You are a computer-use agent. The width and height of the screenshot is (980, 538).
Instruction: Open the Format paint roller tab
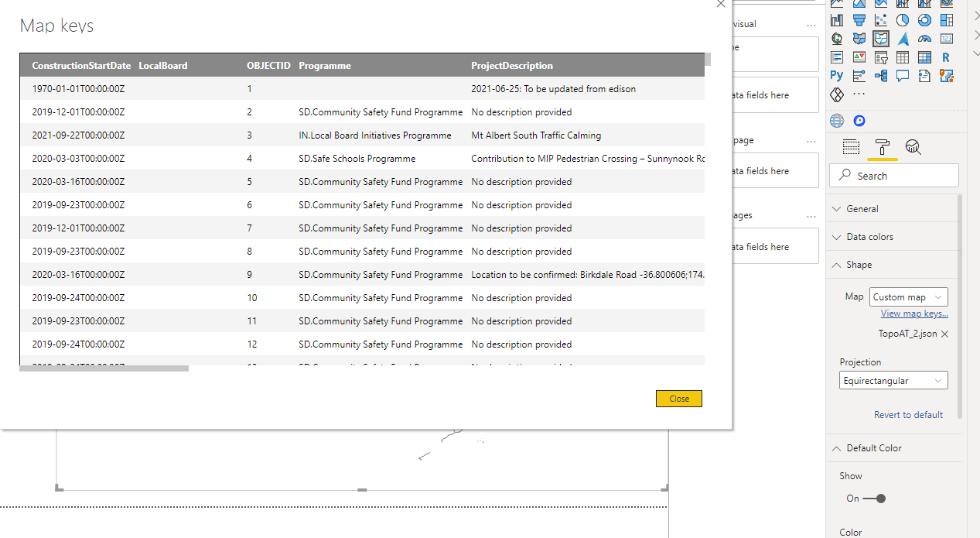coord(881,147)
